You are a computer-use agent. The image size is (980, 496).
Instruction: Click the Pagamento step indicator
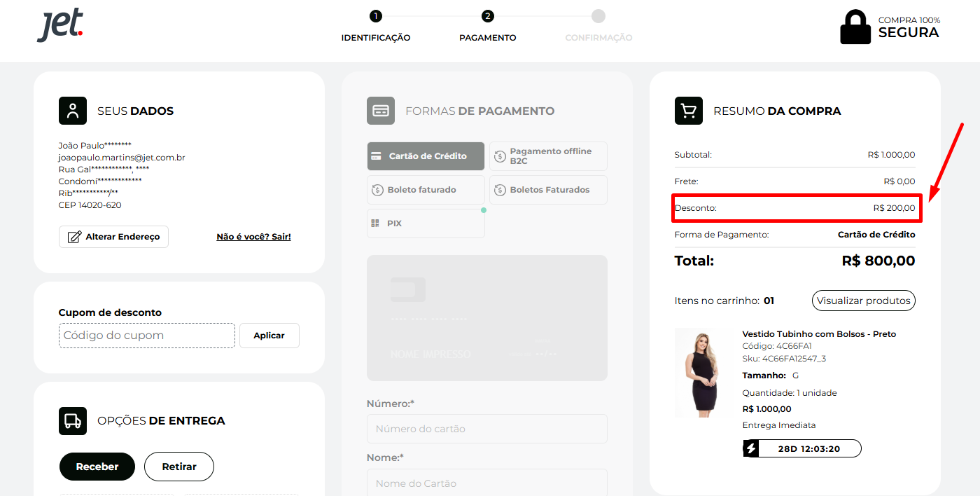pyautogui.click(x=488, y=17)
